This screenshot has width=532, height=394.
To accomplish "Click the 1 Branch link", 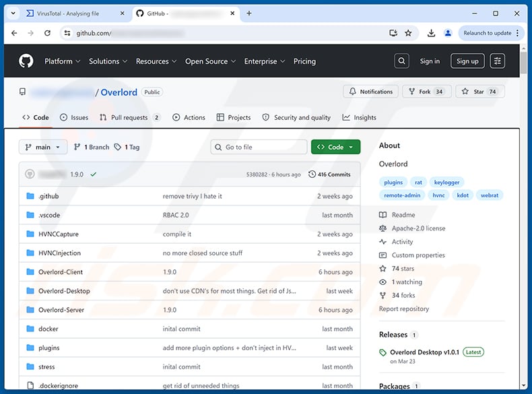I will tap(92, 147).
